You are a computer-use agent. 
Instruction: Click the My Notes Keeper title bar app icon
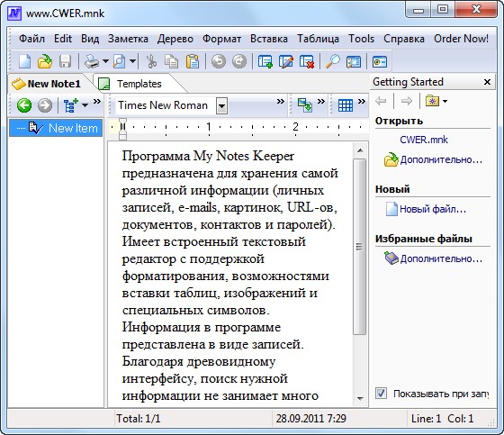click(x=14, y=14)
